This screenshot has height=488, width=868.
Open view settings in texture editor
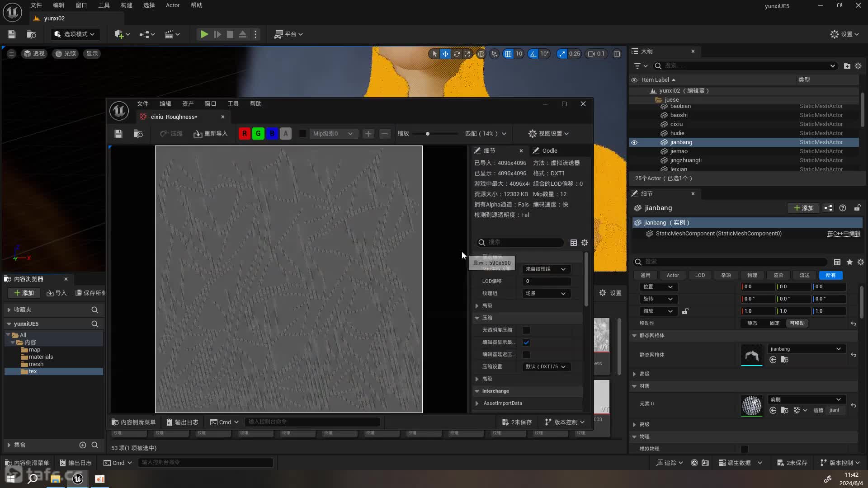tap(548, 134)
